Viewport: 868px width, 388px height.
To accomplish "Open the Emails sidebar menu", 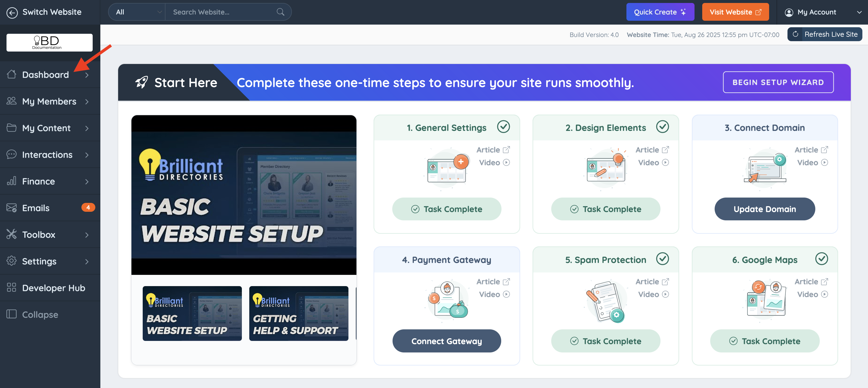I will tap(36, 208).
